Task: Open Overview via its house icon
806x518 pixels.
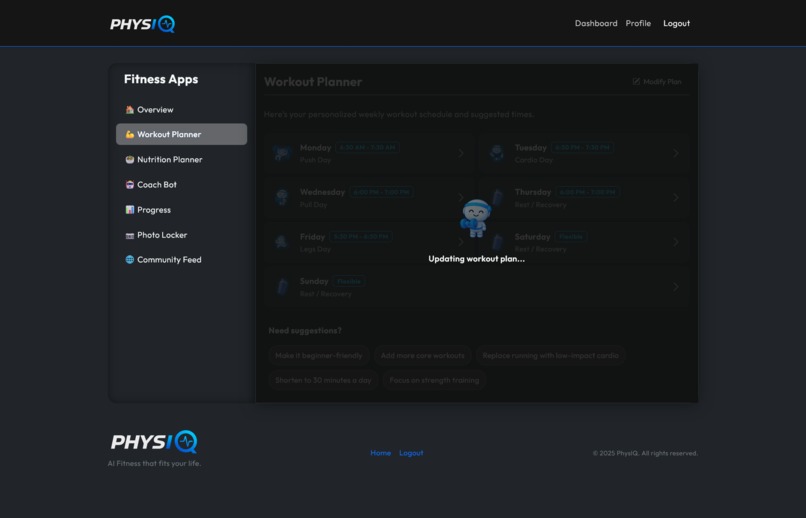Action: click(x=130, y=109)
